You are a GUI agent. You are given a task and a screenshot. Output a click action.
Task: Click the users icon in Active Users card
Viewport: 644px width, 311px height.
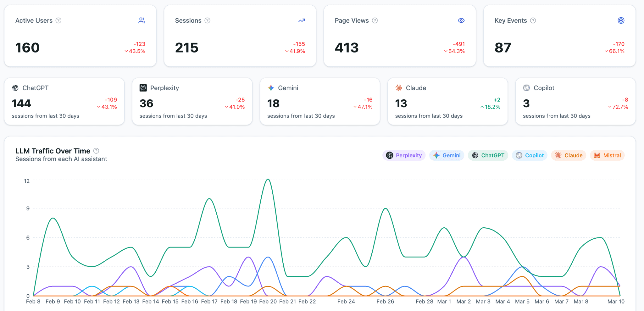pos(142,20)
